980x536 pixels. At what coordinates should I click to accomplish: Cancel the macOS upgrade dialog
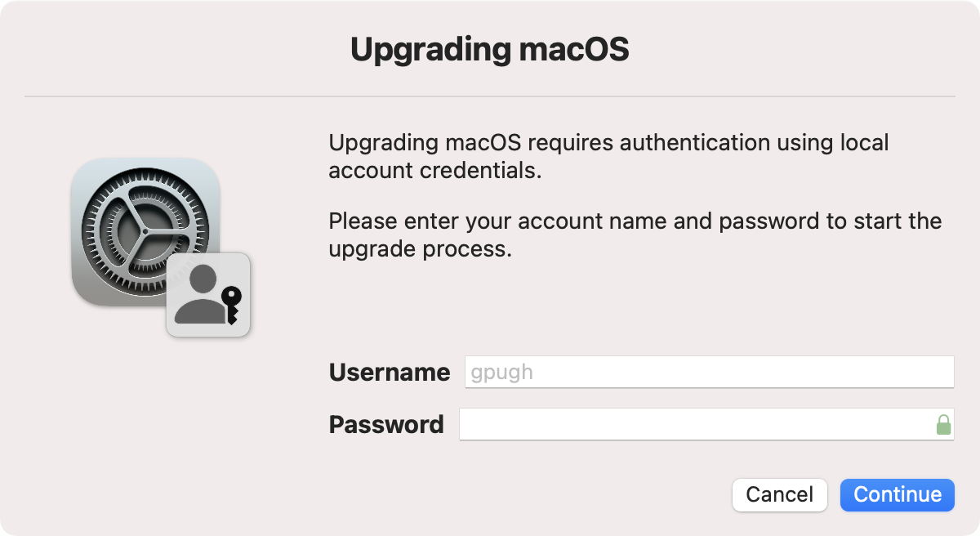click(780, 495)
